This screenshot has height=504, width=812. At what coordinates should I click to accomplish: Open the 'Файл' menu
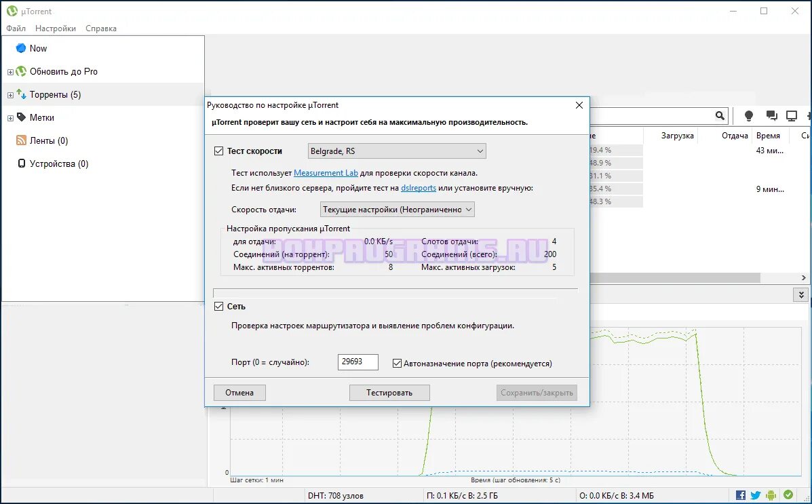[x=16, y=28]
